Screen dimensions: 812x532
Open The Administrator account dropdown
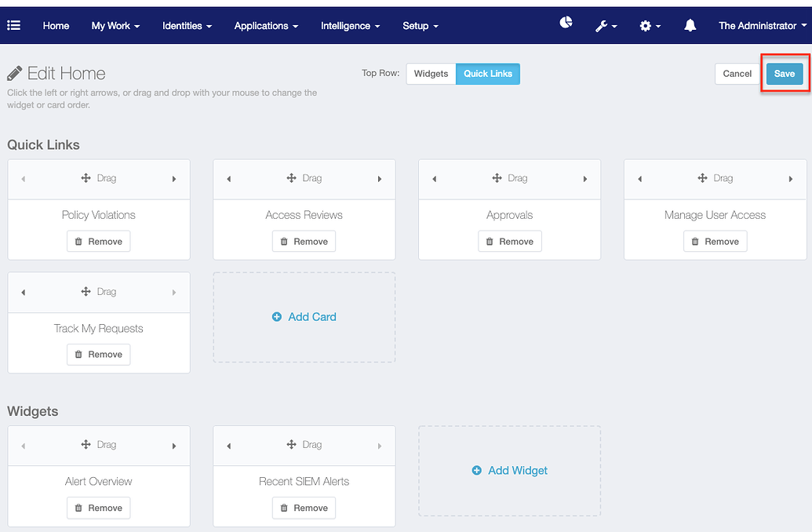[x=760, y=25]
